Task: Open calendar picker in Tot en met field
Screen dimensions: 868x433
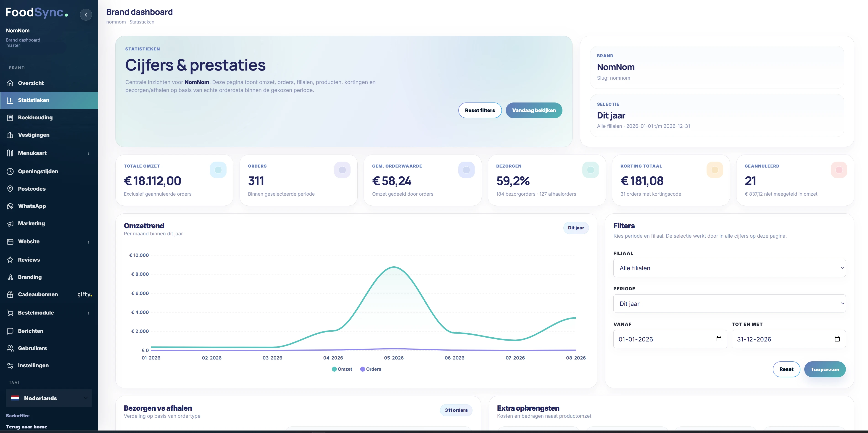Action: point(837,339)
